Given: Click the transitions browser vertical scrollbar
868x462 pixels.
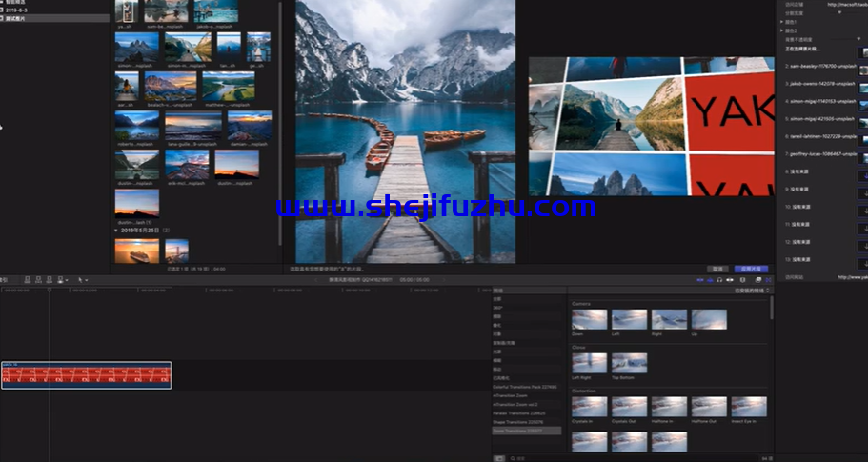Looking at the screenshot, I should (x=772, y=309).
